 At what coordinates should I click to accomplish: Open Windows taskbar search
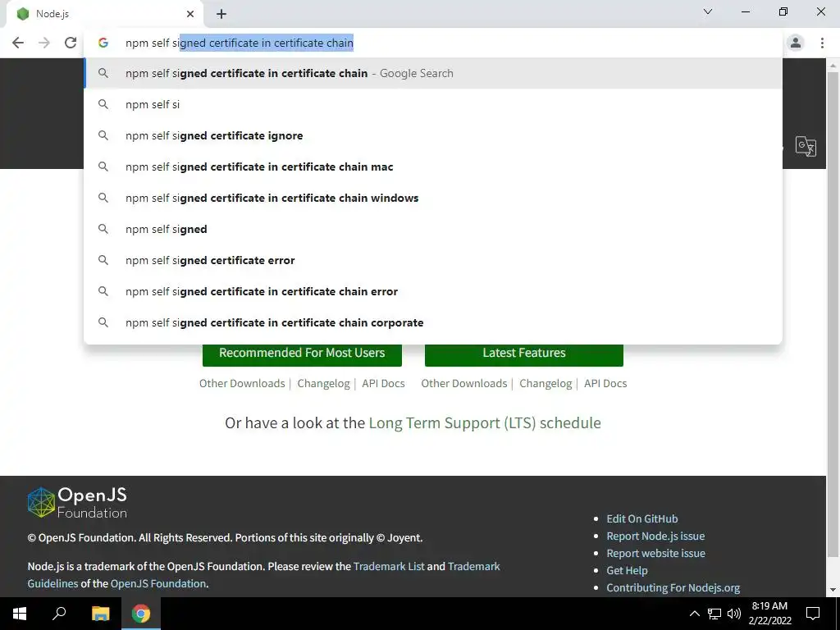pyautogui.click(x=59, y=614)
